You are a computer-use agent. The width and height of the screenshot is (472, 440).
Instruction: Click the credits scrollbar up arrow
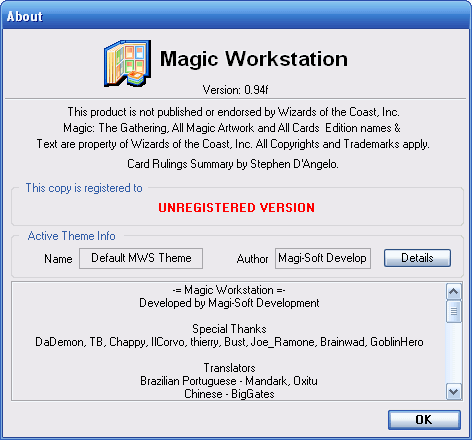click(x=454, y=292)
